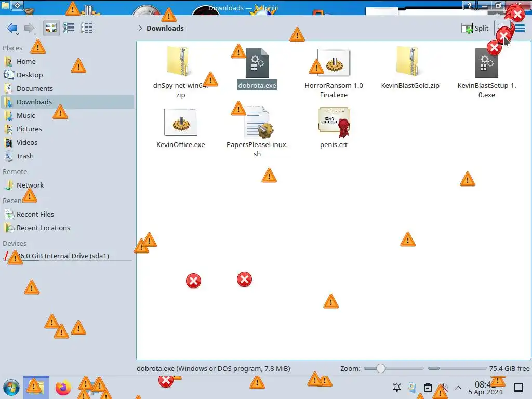Switch to Details view mode
Viewport: 532px width, 399px height.
[x=87, y=28]
